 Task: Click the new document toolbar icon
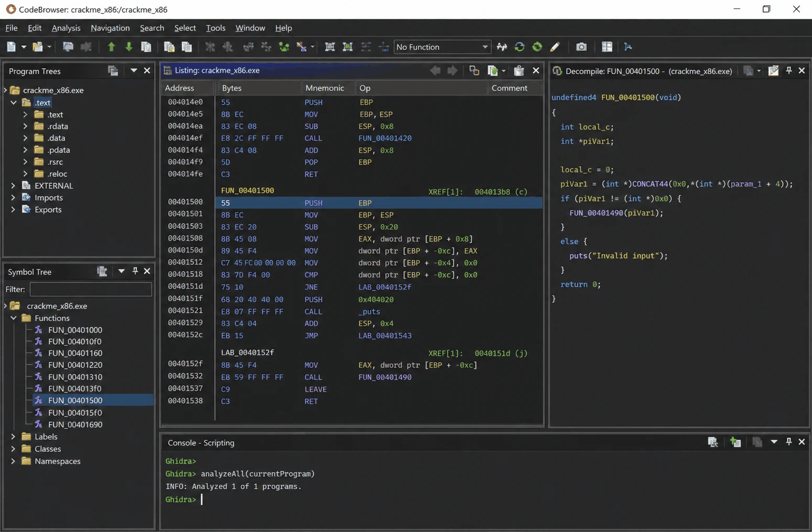point(11,47)
